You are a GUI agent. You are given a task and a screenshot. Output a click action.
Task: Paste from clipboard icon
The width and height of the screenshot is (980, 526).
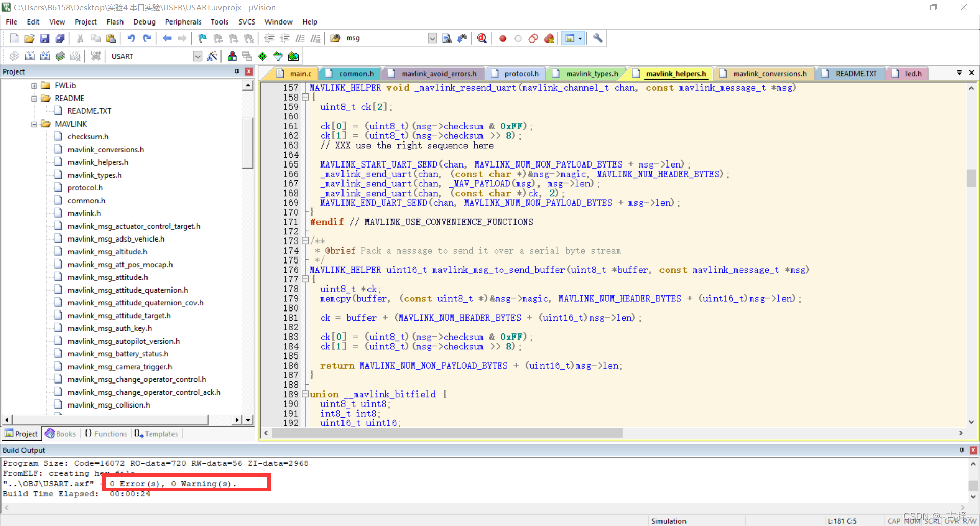tap(111, 38)
